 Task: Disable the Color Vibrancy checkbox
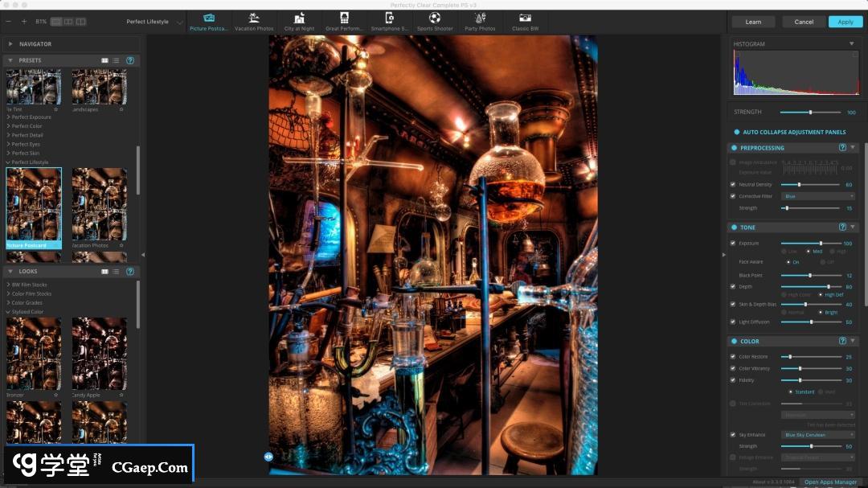click(x=733, y=368)
